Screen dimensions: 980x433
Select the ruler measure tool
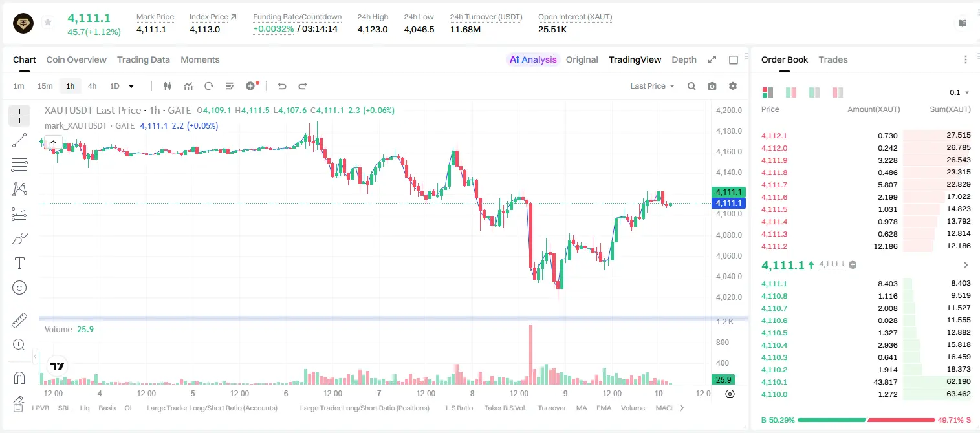click(19, 321)
